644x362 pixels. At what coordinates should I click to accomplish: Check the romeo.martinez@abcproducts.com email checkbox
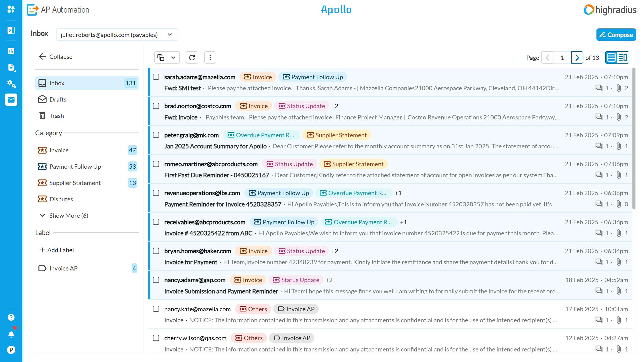pyautogui.click(x=156, y=164)
